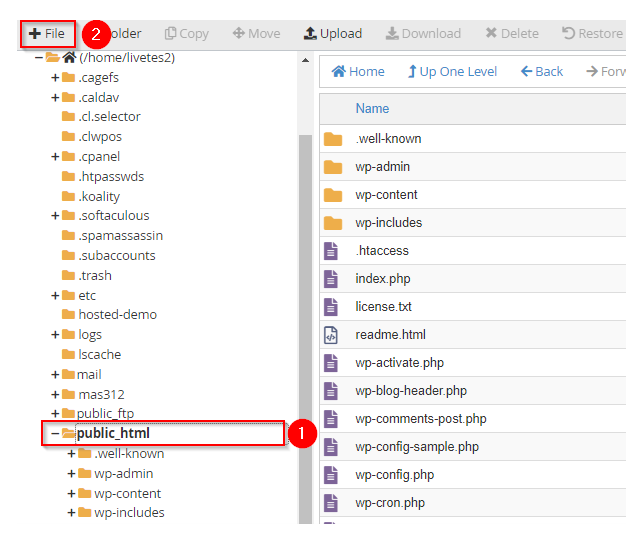The width and height of the screenshot is (644, 544).
Task: Click the index.php file name
Action: [383, 279]
